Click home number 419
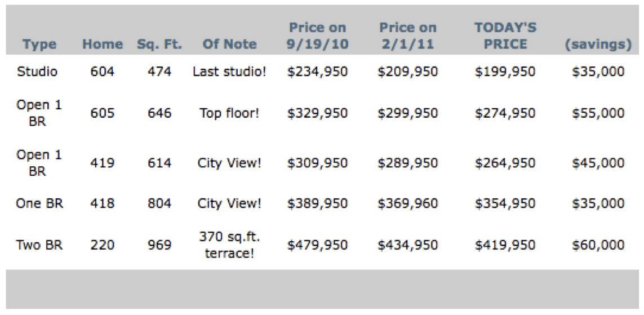This screenshot has height=315, width=644. tap(102, 163)
